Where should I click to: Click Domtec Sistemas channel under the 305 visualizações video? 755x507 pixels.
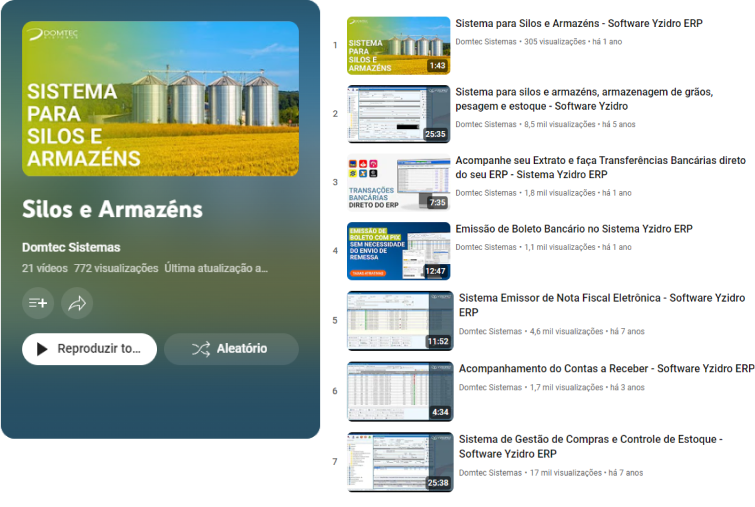tap(486, 42)
